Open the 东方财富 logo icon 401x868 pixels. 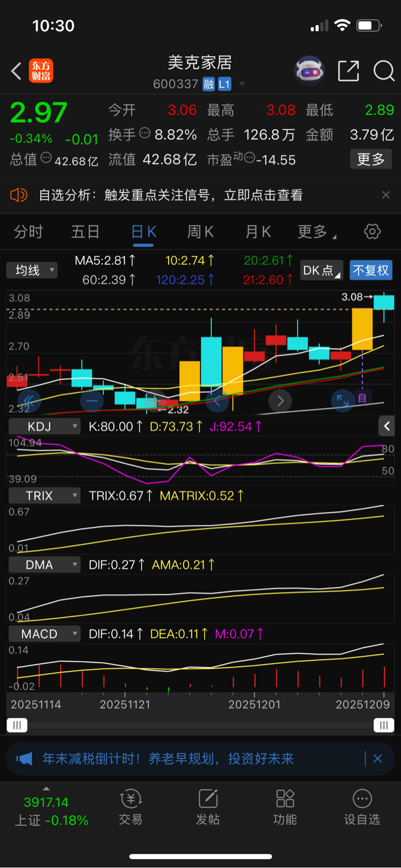point(41,71)
